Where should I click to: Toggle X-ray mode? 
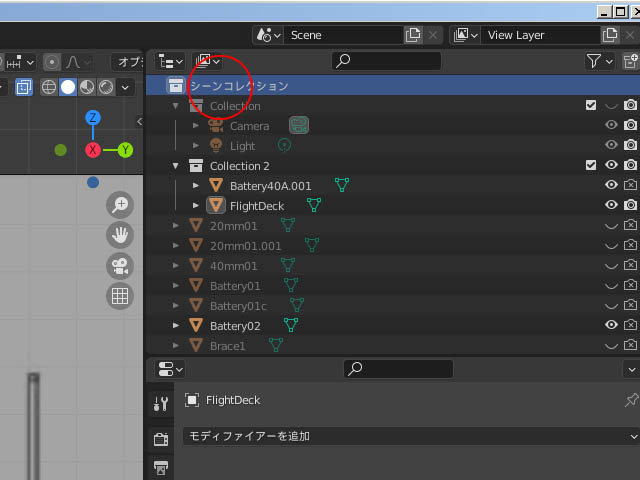coord(24,87)
